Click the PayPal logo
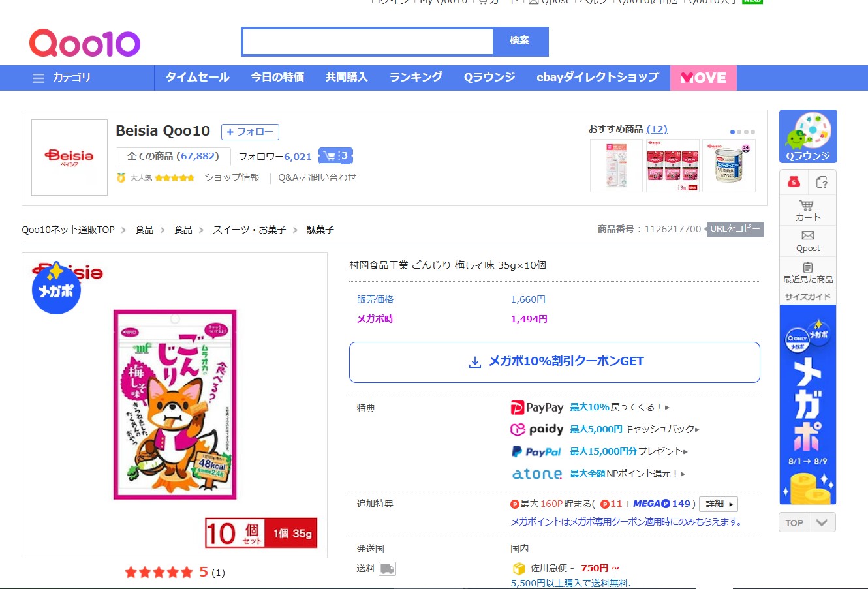This screenshot has width=868, height=589. (x=536, y=451)
